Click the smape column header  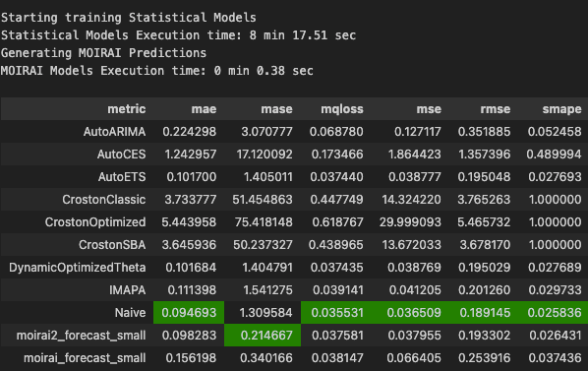tap(561, 109)
